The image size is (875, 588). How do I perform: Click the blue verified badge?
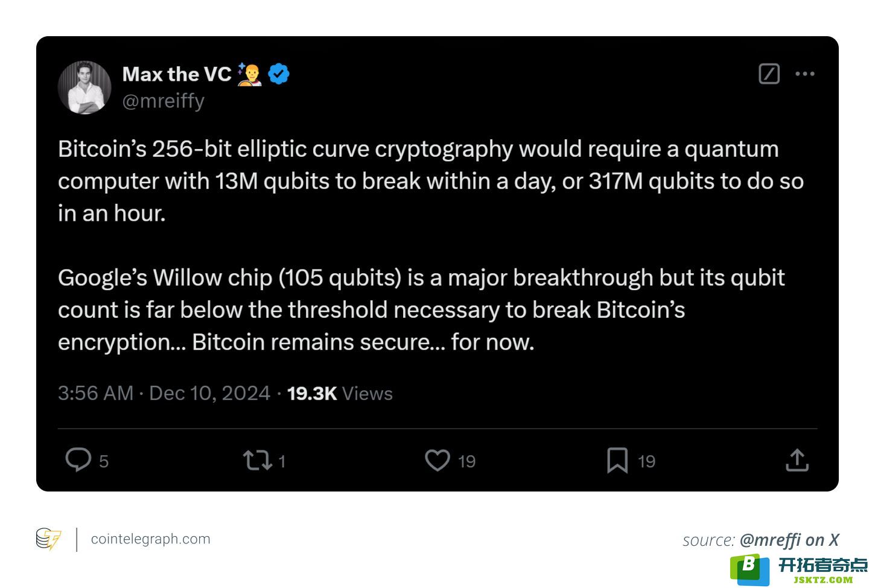click(279, 74)
